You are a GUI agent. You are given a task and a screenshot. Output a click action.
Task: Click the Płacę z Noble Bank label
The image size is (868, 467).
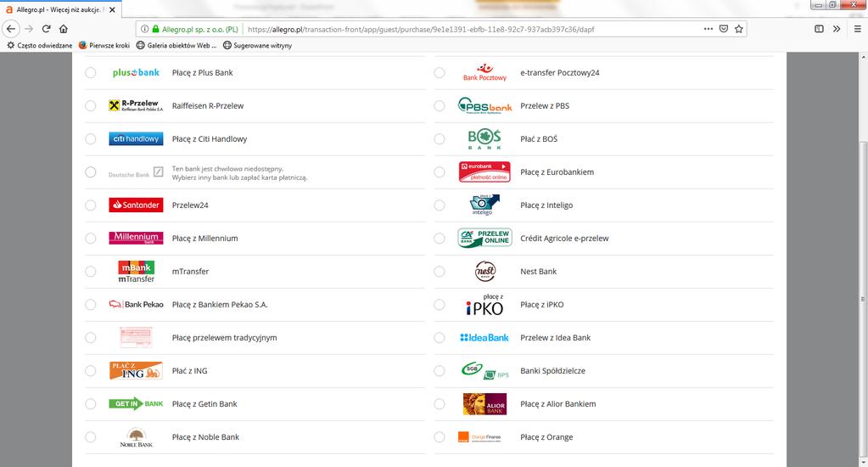[205, 437]
